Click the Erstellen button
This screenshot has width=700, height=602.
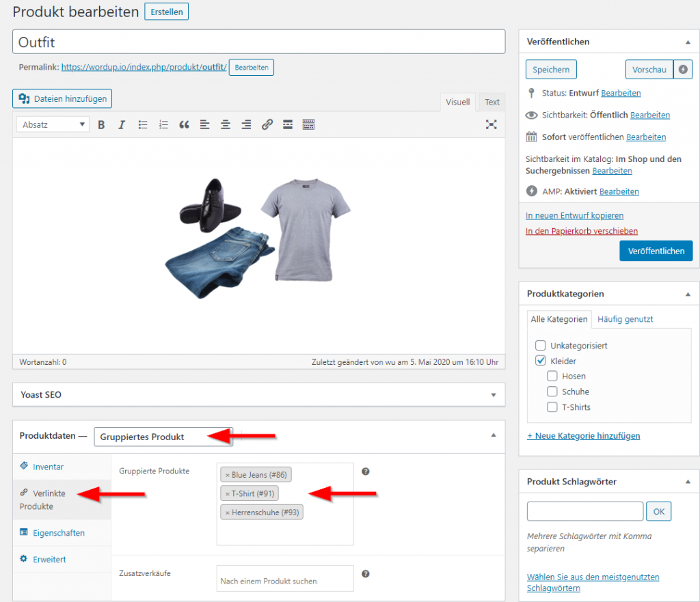pyautogui.click(x=167, y=12)
